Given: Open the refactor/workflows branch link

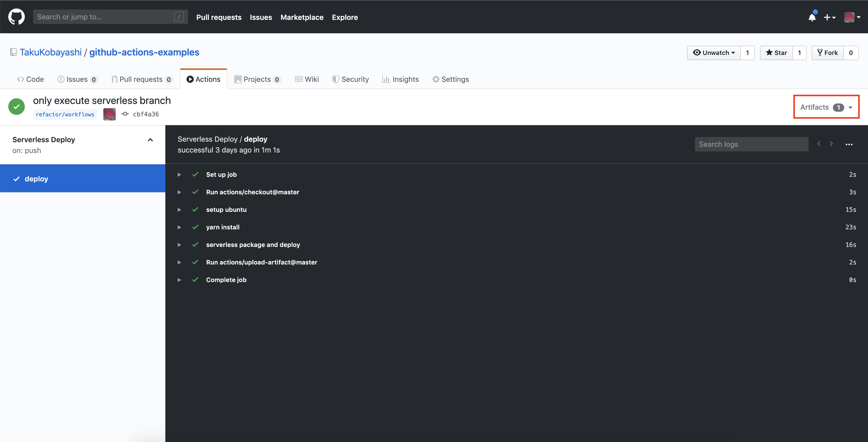Looking at the screenshot, I should 65,114.
